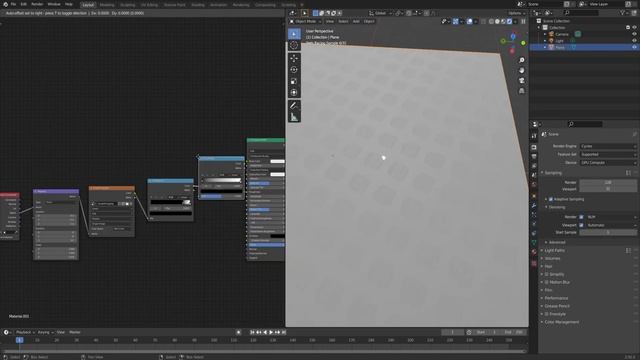This screenshot has width=640, height=360.
Task: Open the Device dropdown
Action: click(608, 162)
